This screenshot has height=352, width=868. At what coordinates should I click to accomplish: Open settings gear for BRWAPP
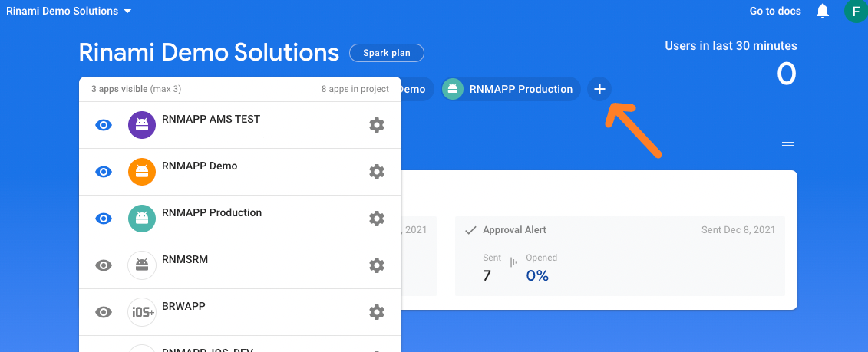click(376, 312)
